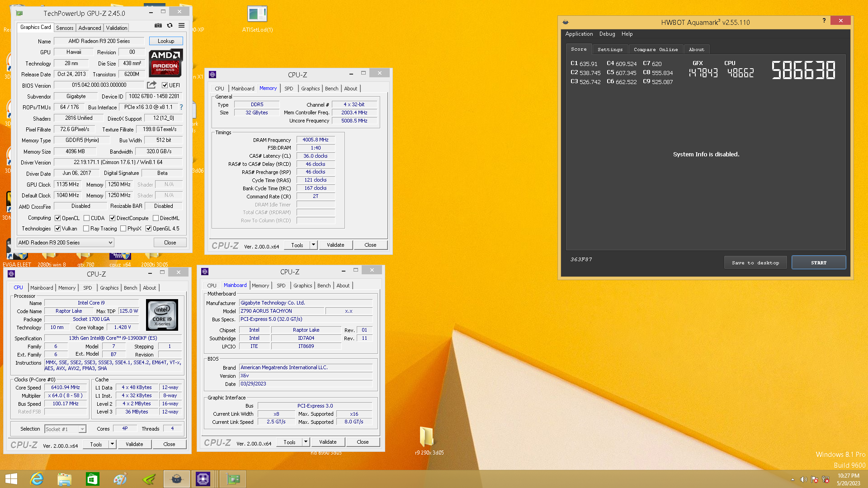The image size is (868, 488).
Task: Toggle the Ray Tracing checkbox
Action: point(86,228)
